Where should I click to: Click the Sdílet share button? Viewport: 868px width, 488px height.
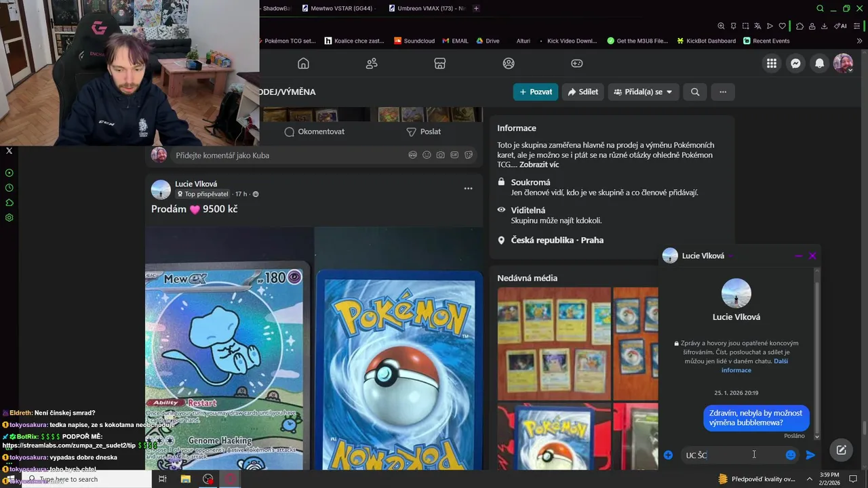[583, 92]
